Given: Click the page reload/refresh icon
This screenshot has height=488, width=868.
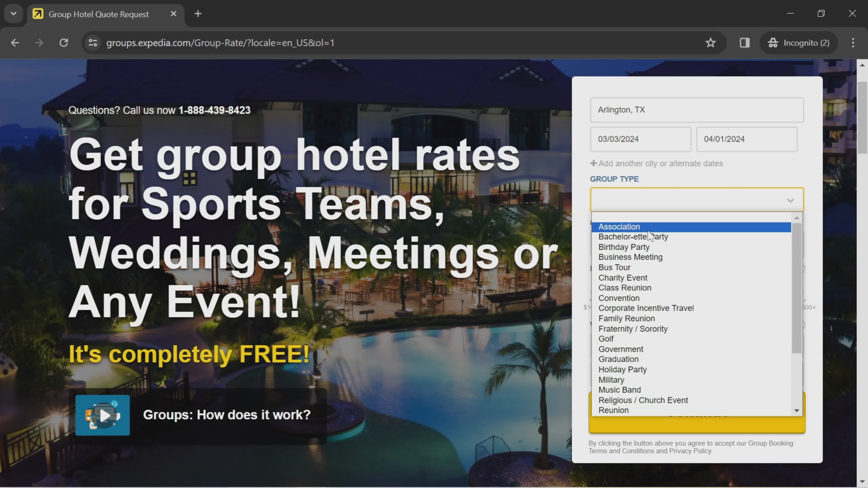Looking at the screenshot, I should [64, 42].
